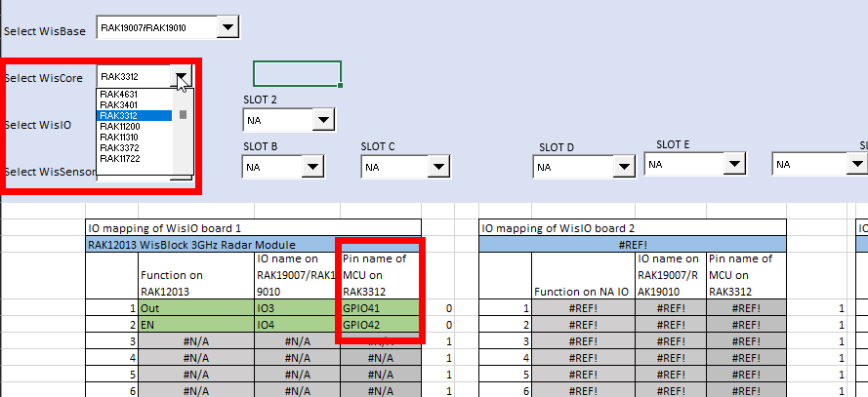Open the Select WisBase dropdown arrow
This screenshot has width=868, height=397.
pos(227,27)
